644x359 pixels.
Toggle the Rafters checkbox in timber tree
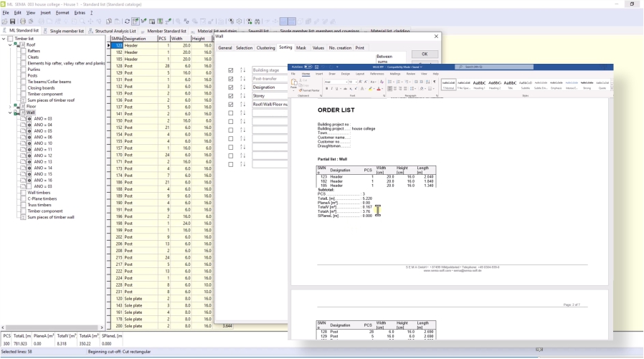24,51
